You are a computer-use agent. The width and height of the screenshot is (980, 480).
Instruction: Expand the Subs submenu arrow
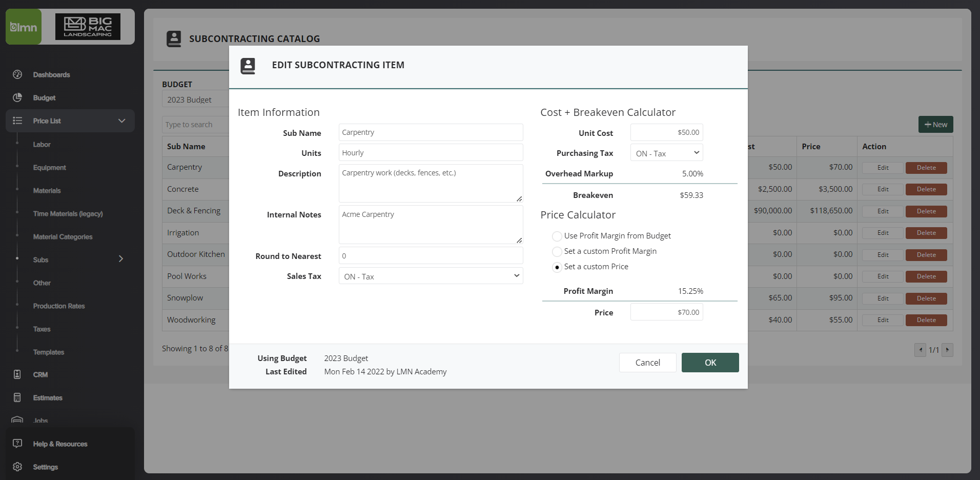(121, 259)
